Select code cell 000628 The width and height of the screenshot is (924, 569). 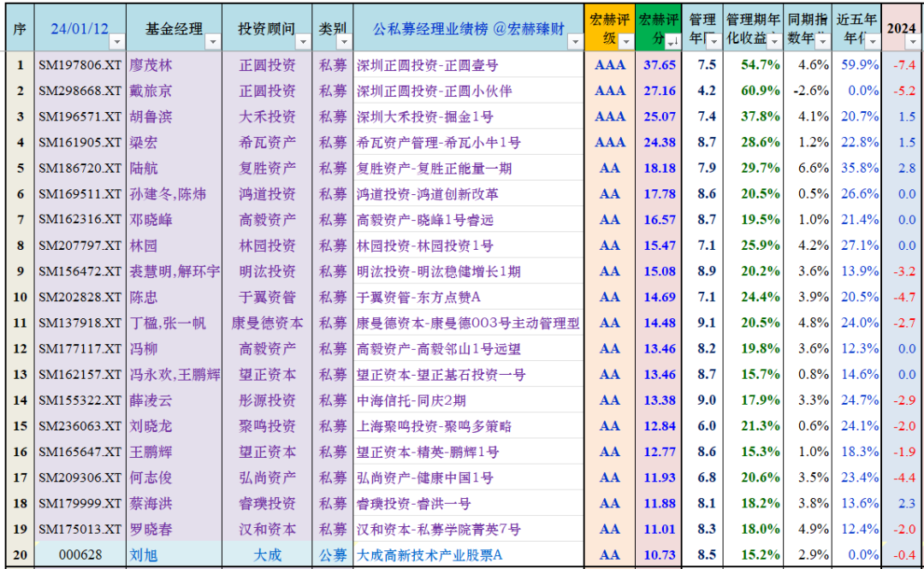(x=80, y=554)
